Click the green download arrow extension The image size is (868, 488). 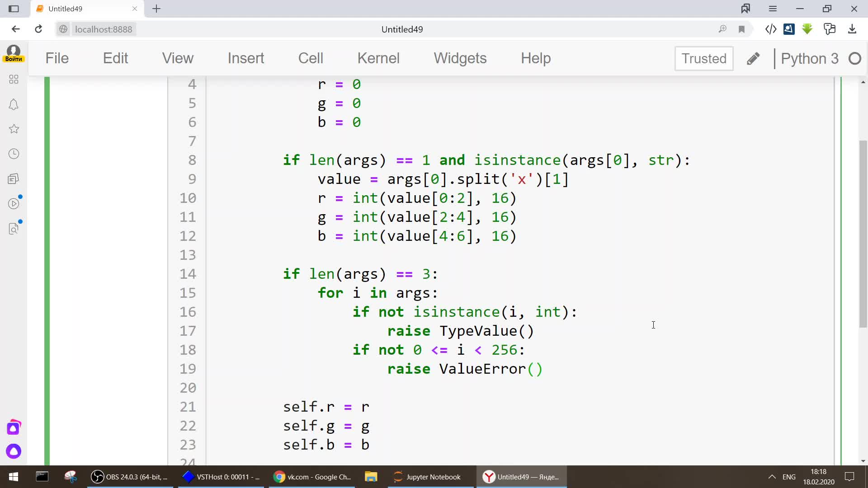[807, 29]
